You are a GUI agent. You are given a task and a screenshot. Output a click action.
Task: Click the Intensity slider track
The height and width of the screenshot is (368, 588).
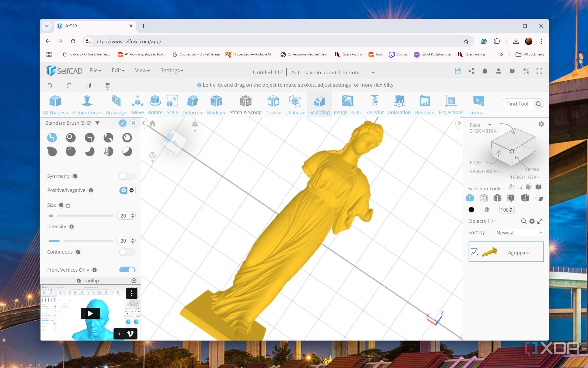(x=81, y=241)
